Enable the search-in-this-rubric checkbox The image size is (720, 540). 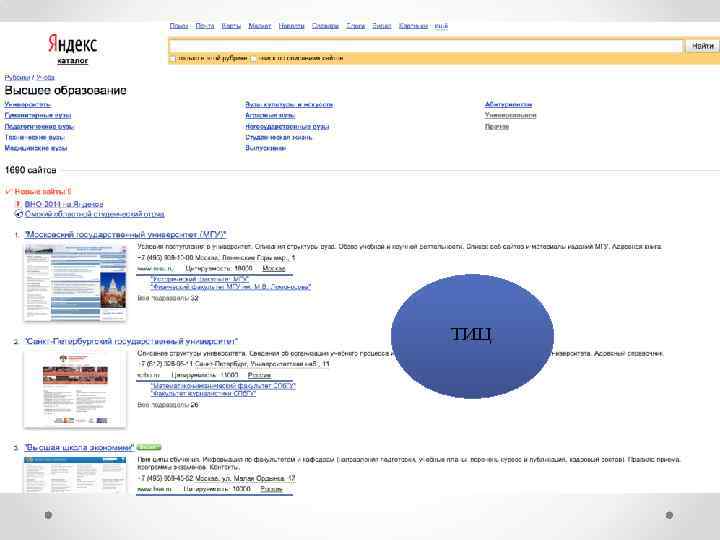[x=173, y=59]
